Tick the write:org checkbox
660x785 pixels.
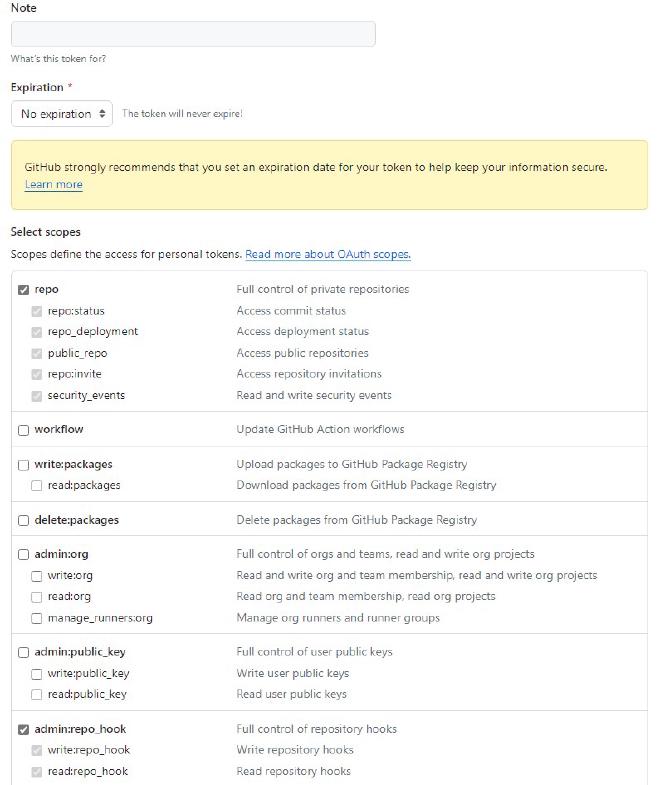click(x=37, y=576)
